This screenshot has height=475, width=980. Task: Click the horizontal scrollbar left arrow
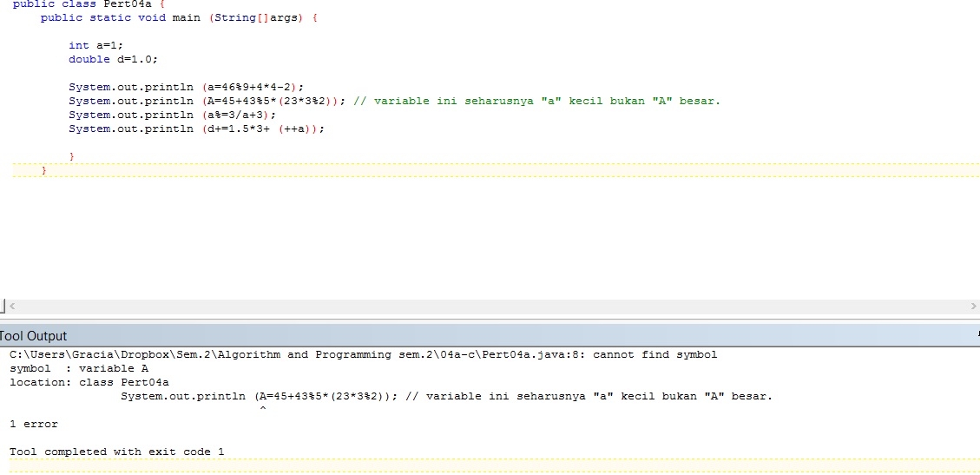(12, 307)
